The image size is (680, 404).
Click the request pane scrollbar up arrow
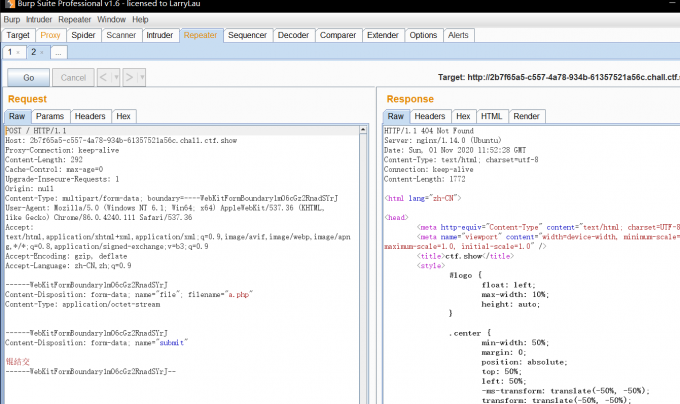(363, 130)
